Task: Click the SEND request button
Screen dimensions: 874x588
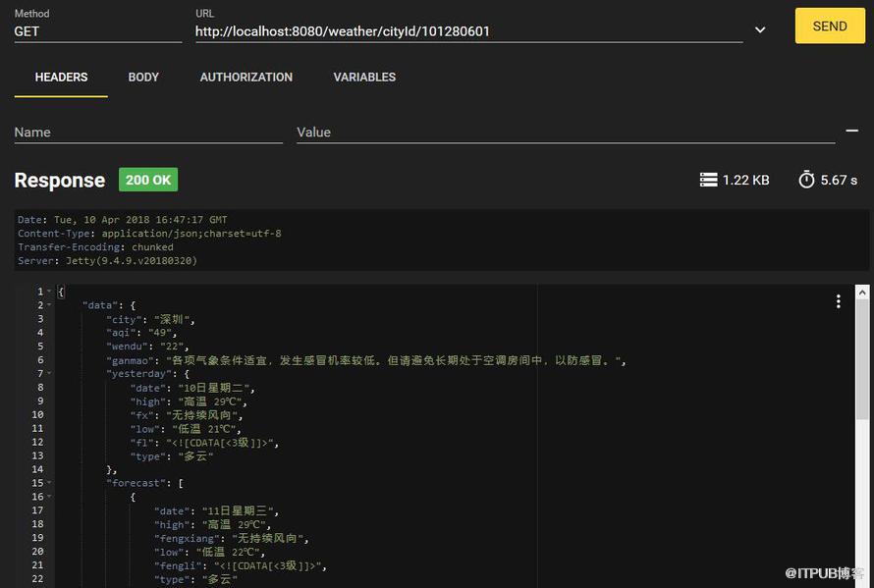Action: [830, 26]
